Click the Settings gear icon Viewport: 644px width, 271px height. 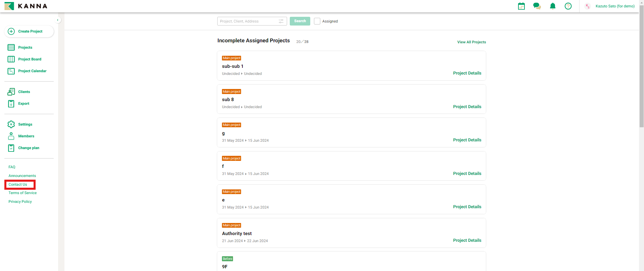point(11,124)
